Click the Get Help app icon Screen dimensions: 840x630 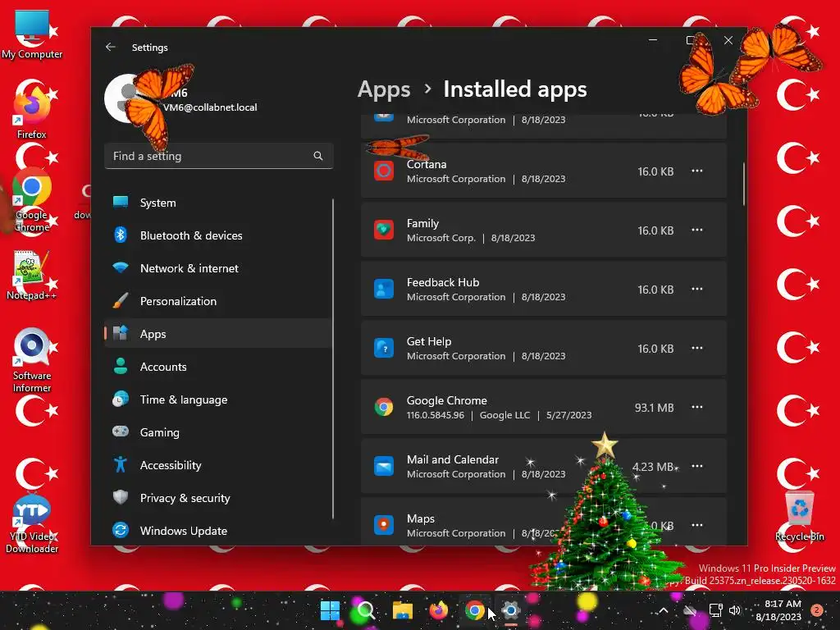(x=384, y=348)
